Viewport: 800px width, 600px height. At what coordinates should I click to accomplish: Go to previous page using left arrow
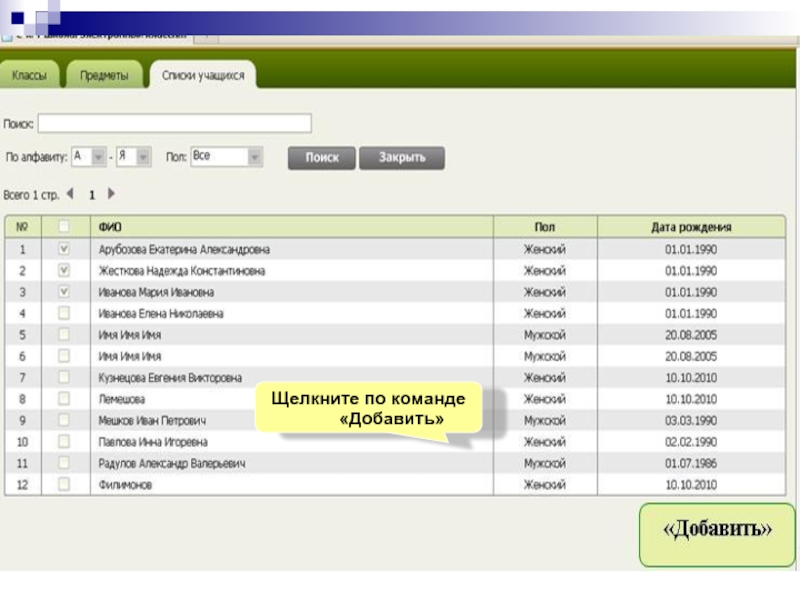pos(70,194)
